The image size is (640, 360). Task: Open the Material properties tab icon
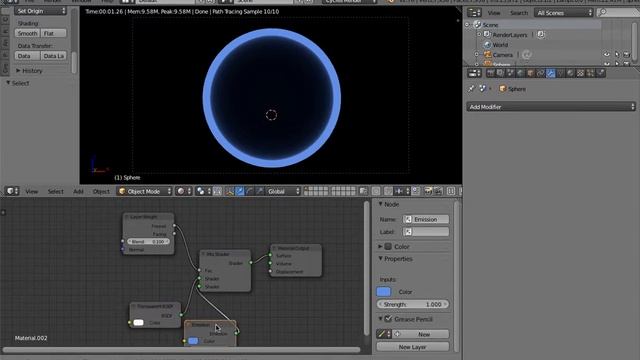coord(570,73)
